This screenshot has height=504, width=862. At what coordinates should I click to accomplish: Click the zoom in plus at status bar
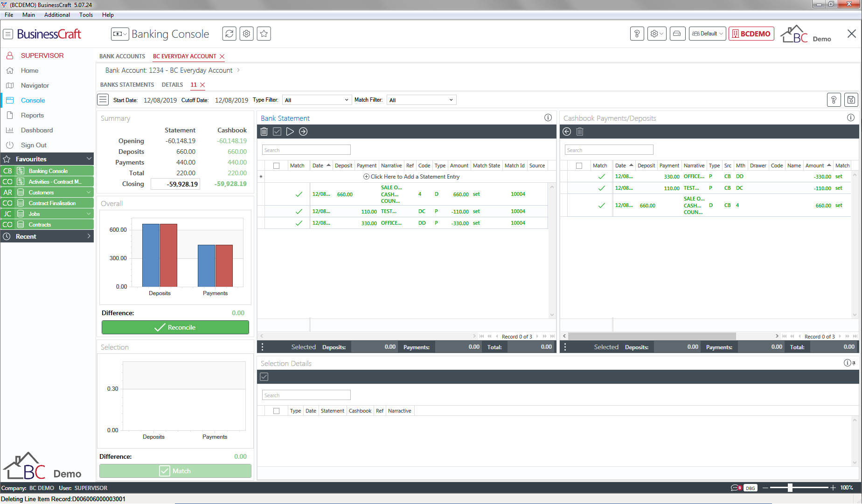833,488
